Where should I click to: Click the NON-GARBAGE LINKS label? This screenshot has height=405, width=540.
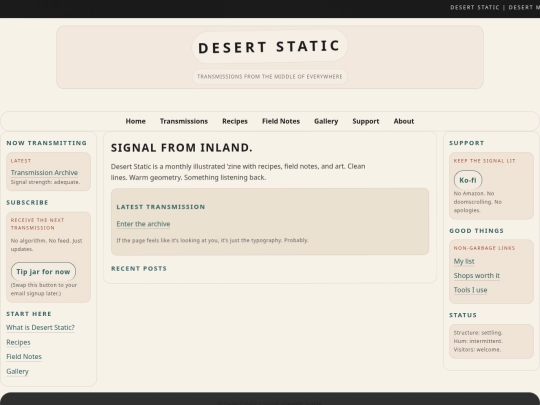484,248
